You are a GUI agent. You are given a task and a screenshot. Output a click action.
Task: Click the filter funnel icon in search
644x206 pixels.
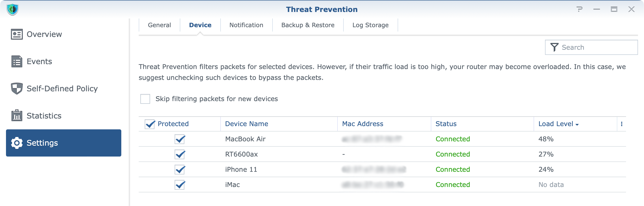554,47
